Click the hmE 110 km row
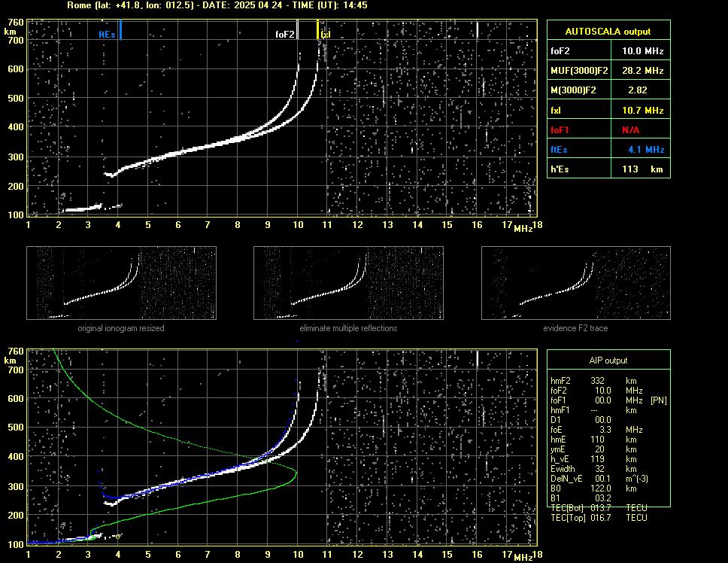The height and width of the screenshot is (563, 728). [594, 440]
